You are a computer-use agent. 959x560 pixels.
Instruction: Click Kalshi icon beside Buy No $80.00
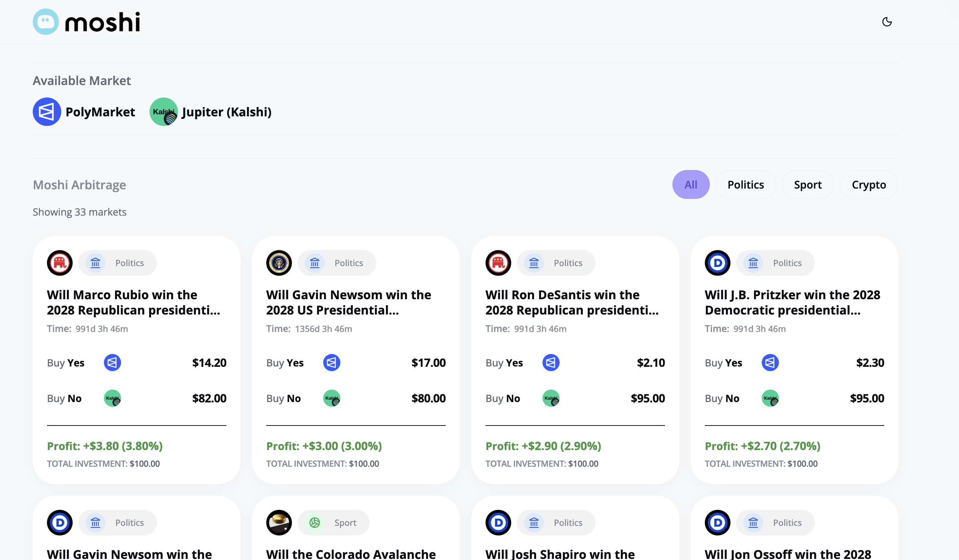[331, 398]
